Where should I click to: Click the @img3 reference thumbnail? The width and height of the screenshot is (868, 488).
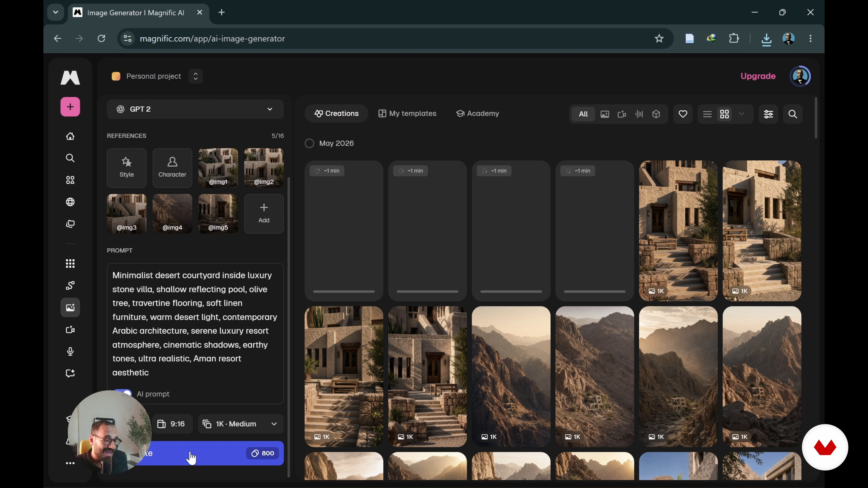(x=127, y=214)
